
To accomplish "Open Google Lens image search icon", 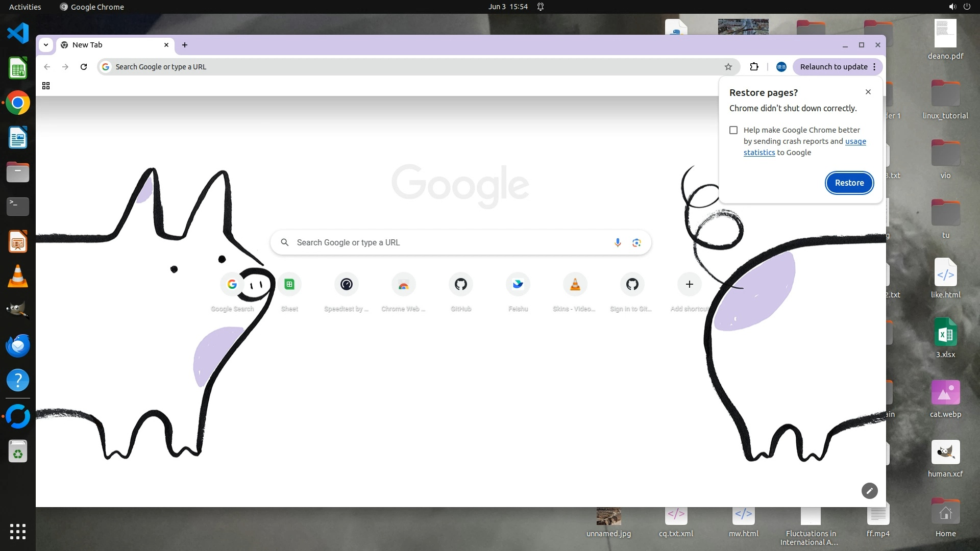I will tap(636, 242).
